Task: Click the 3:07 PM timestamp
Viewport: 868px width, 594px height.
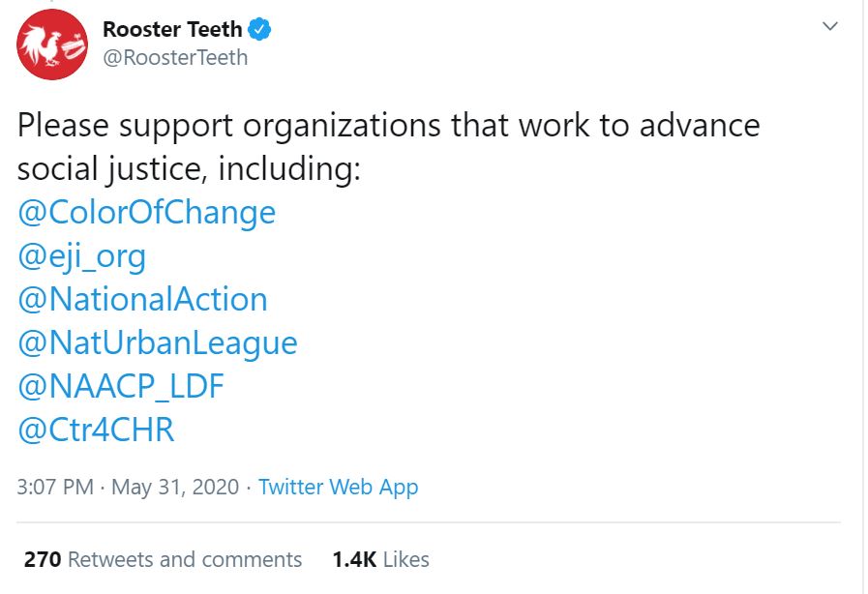Action: click(54, 487)
